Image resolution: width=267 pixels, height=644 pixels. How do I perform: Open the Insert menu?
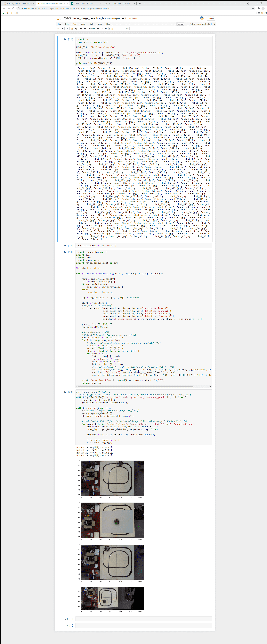83,24
